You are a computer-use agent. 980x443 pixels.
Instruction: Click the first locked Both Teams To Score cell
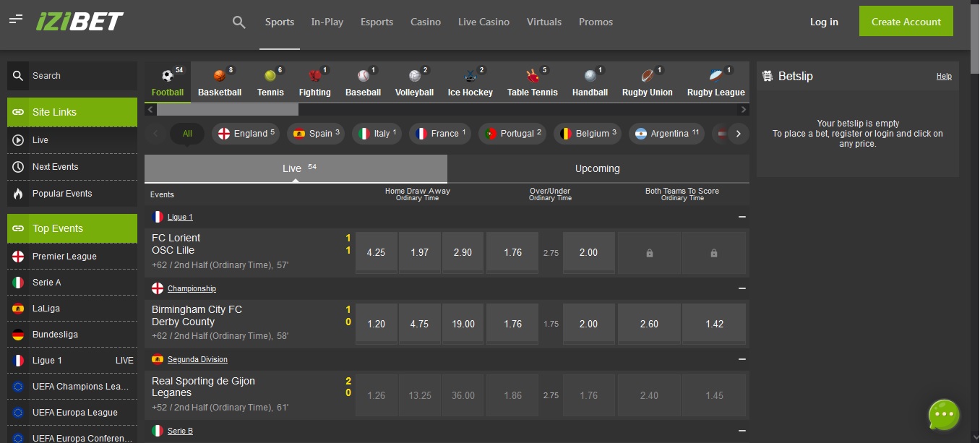coord(649,253)
